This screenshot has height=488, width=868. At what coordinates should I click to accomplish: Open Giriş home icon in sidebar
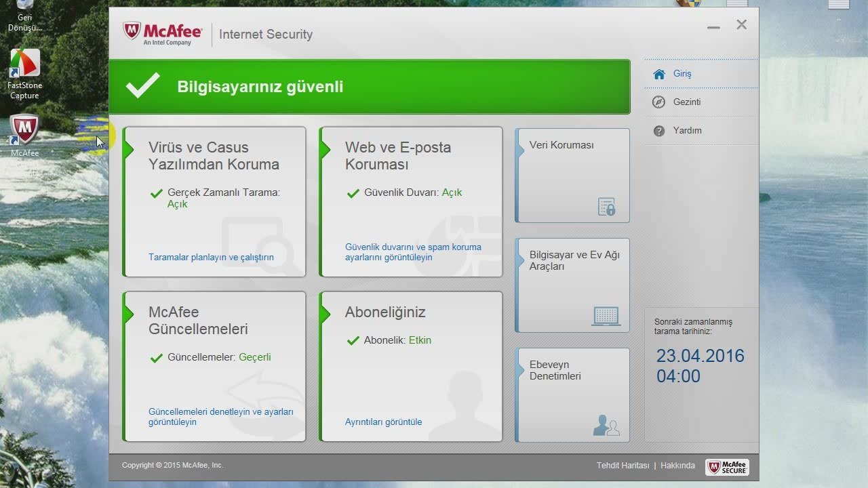(x=659, y=74)
